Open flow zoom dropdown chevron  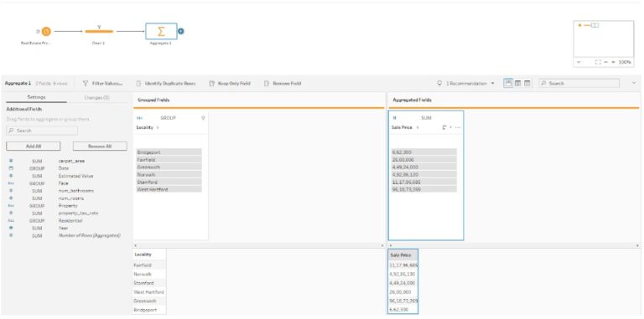tap(579, 62)
